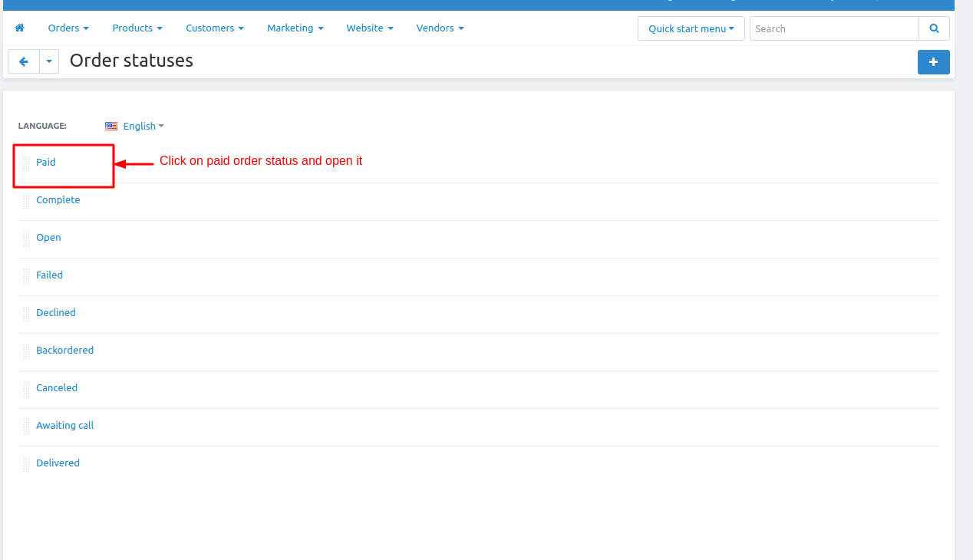This screenshot has height=560, width=973.
Task: Open the Paid order status
Action: coord(46,163)
